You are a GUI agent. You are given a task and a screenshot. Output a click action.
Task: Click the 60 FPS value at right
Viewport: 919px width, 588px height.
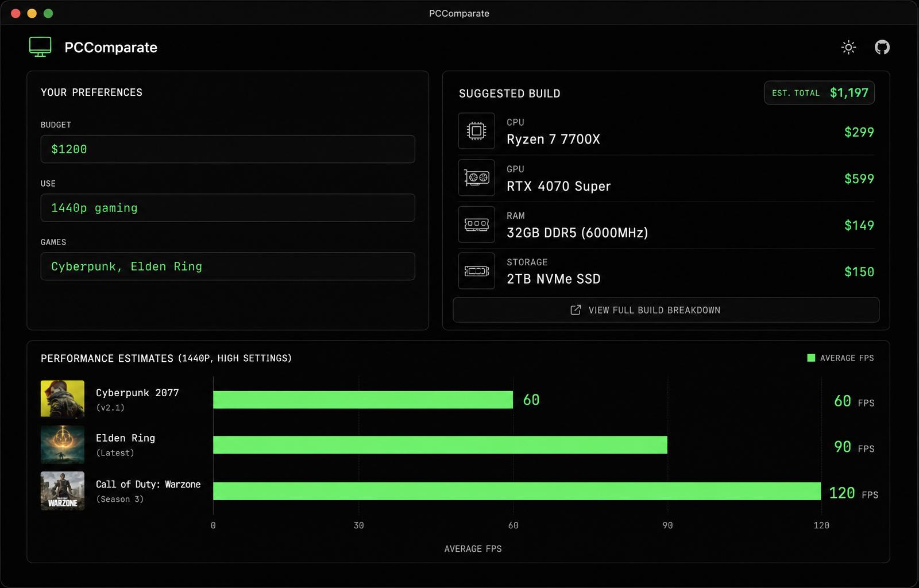[854, 401]
